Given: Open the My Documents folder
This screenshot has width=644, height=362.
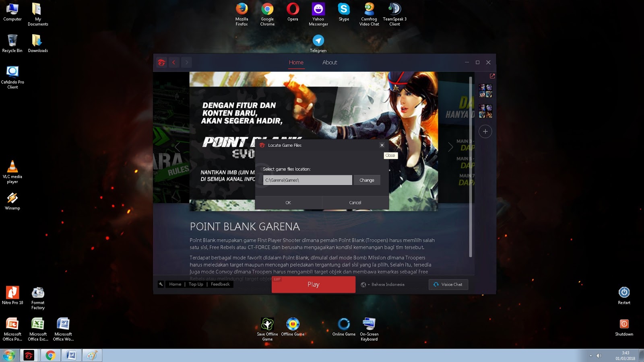Looking at the screenshot, I should (x=38, y=14).
